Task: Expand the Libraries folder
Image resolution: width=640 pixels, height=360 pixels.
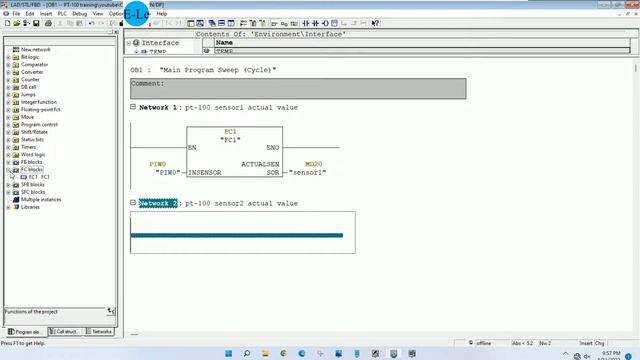Action: [x=8, y=207]
